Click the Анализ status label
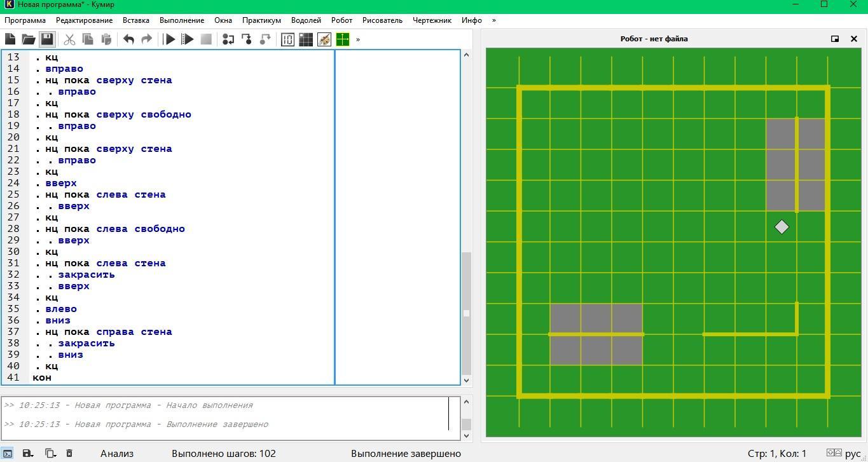Image resolution: width=868 pixels, height=462 pixels. pos(117,454)
